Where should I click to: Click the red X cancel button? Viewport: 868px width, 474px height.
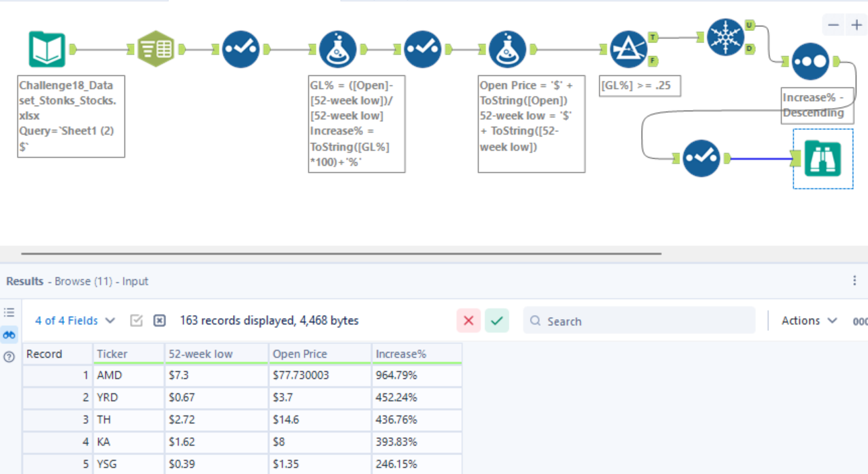click(x=469, y=321)
